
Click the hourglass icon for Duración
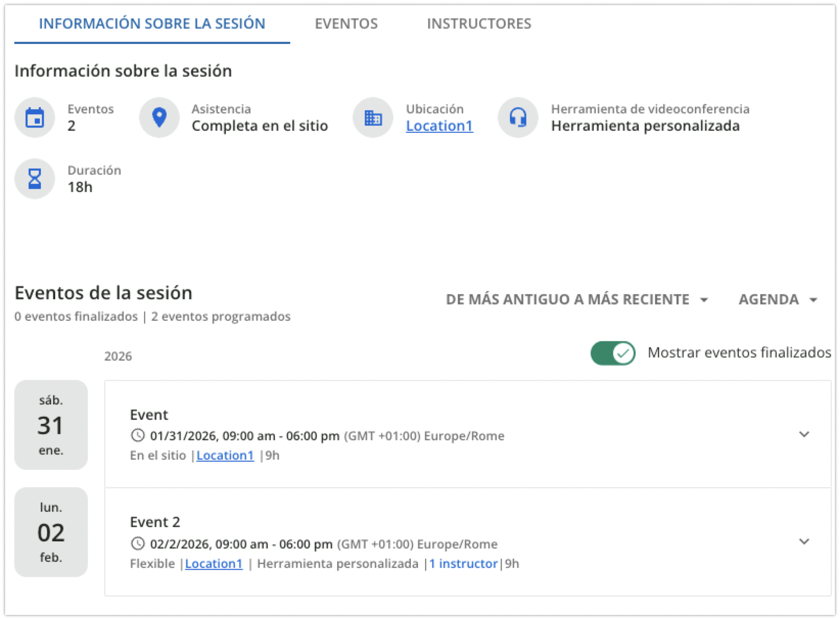pos(35,179)
